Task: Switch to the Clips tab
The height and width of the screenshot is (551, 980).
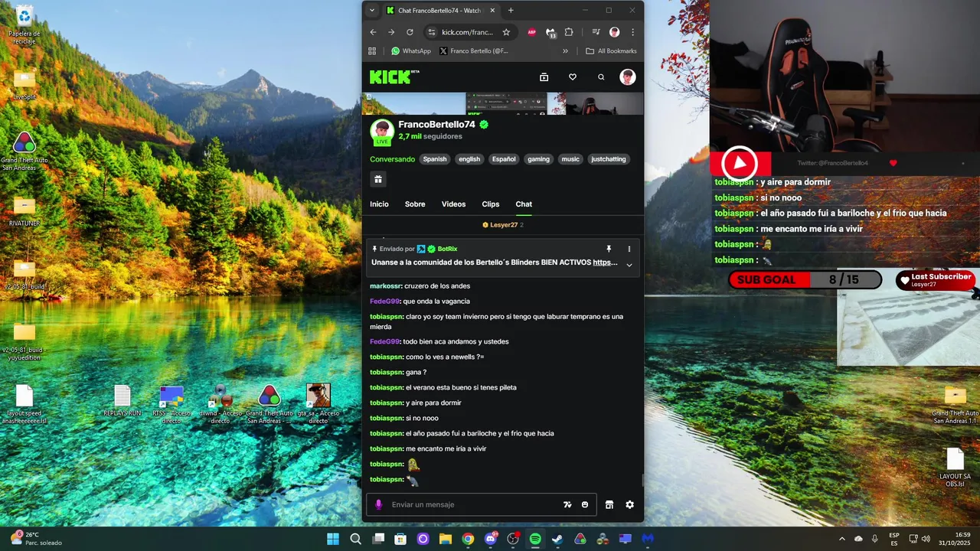Action: click(491, 204)
